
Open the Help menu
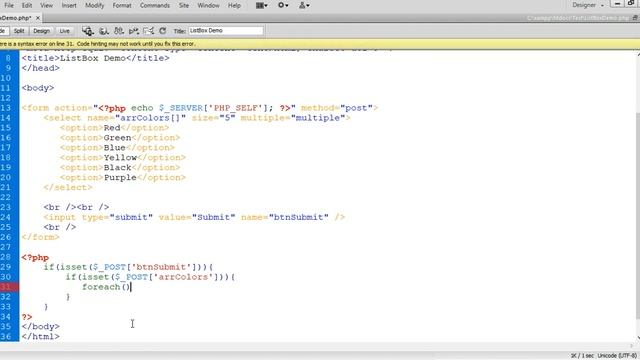[x=234, y=5]
